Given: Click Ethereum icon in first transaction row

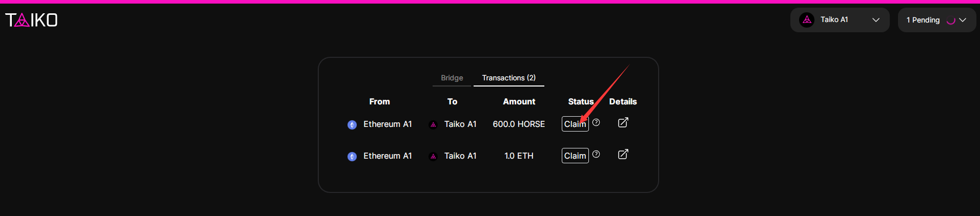Looking at the screenshot, I should [x=352, y=125].
